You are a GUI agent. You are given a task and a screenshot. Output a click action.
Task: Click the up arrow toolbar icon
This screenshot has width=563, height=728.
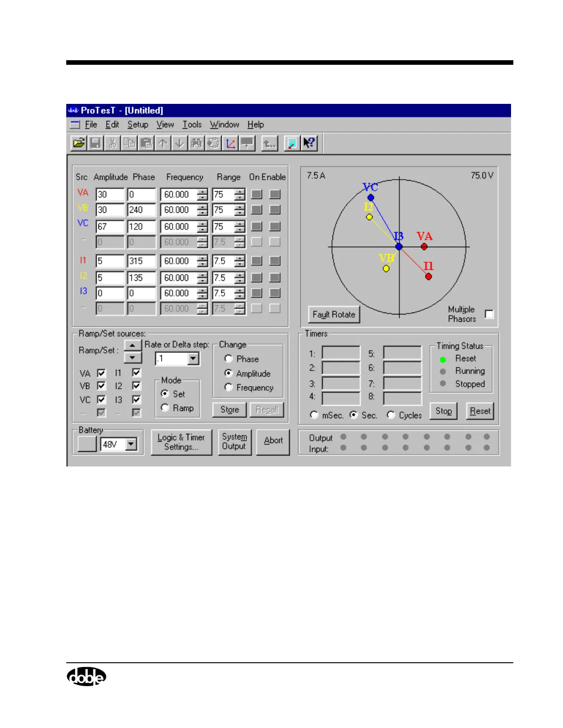(163, 143)
